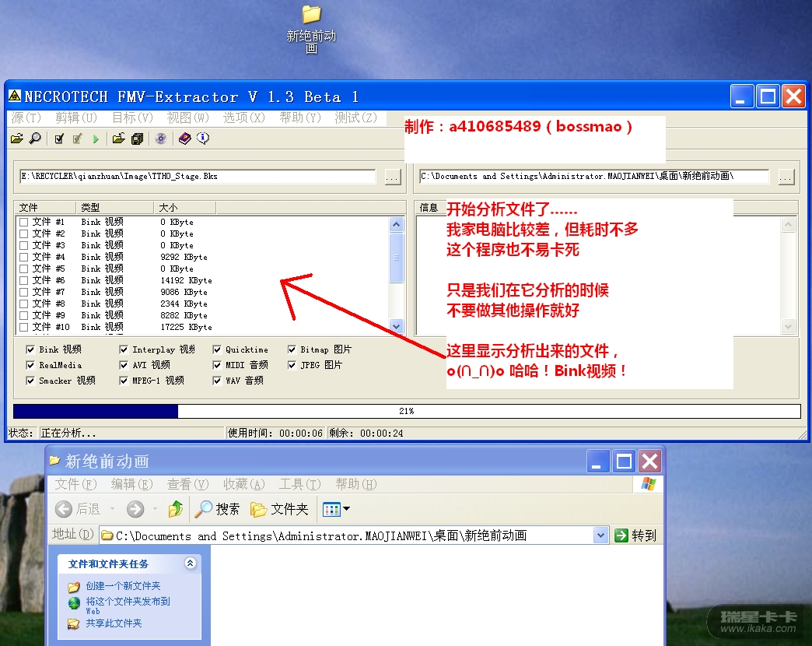Click the 转到 Go button

pyautogui.click(x=636, y=535)
